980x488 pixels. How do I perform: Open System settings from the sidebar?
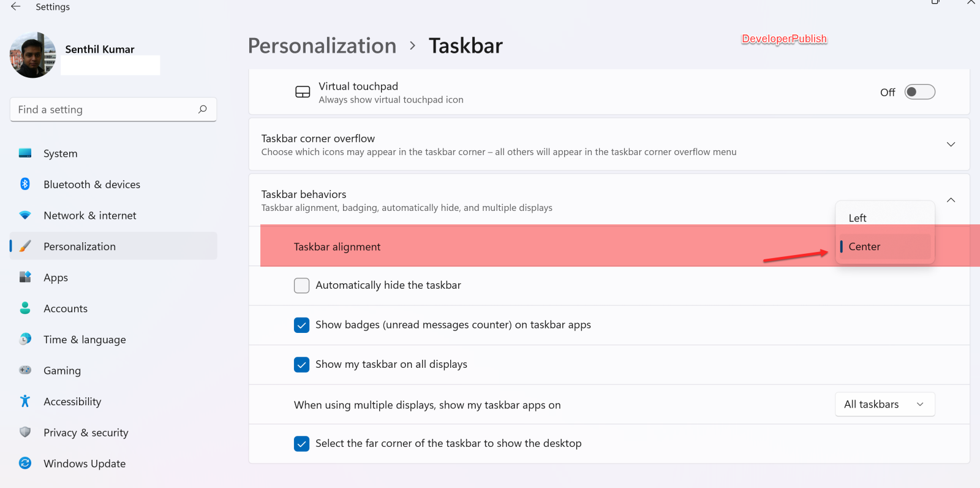[60, 153]
